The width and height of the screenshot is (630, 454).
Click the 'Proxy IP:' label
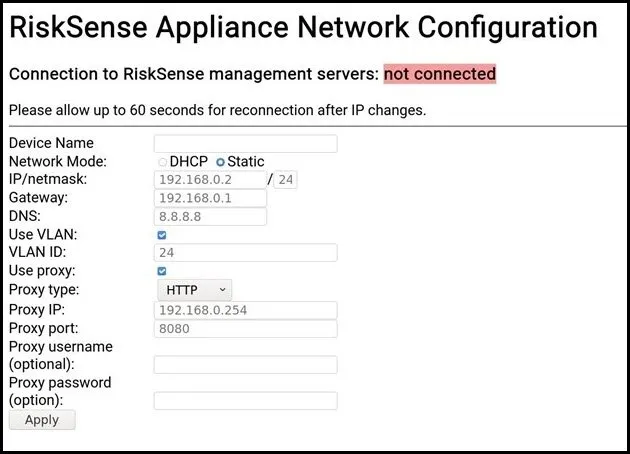pos(37,310)
